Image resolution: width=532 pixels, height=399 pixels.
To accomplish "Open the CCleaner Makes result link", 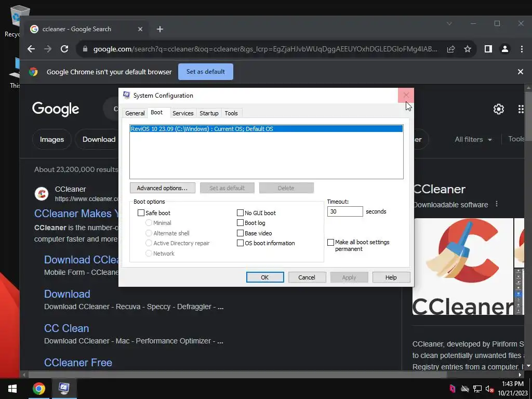I will (x=76, y=214).
